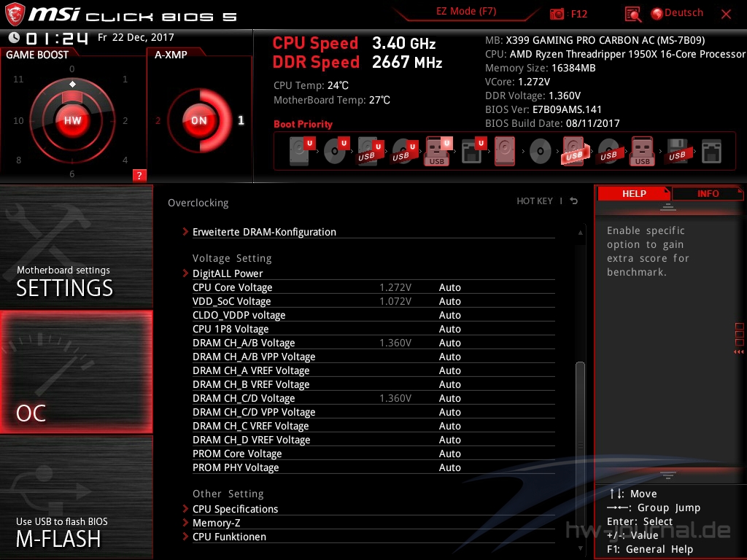Set Game Boost dial to stage 11
Viewport: 747px width, 560px height.
[x=18, y=79]
